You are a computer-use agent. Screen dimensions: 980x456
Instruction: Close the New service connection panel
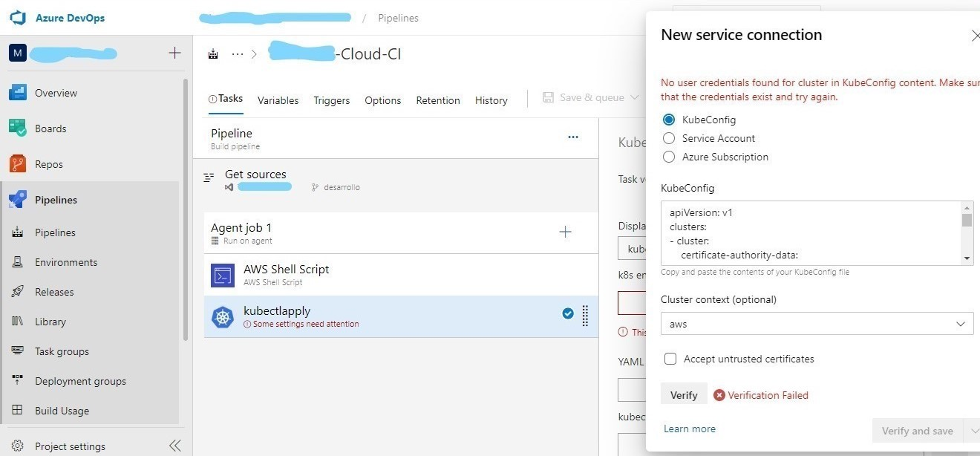(x=975, y=36)
